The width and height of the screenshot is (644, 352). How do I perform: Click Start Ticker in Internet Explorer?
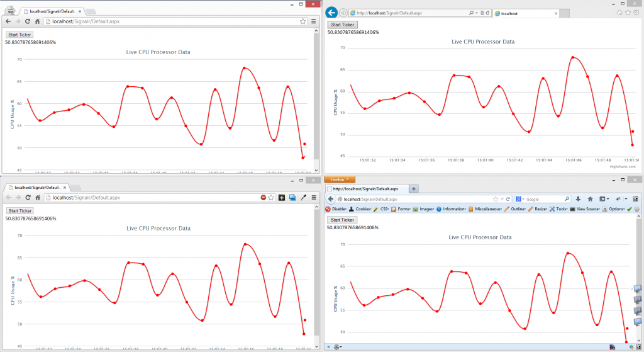tap(343, 25)
